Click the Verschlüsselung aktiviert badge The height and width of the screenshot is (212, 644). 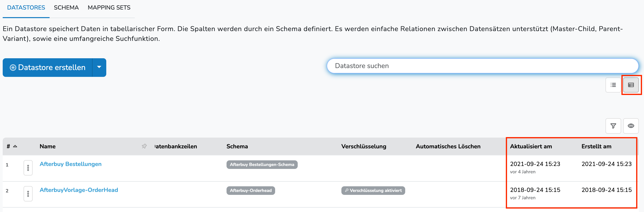tap(373, 190)
